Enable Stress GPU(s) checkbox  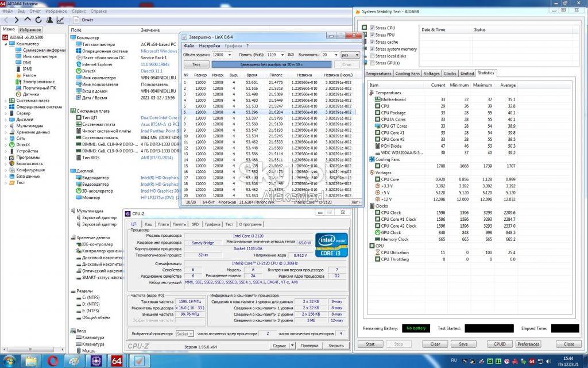click(372, 63)
